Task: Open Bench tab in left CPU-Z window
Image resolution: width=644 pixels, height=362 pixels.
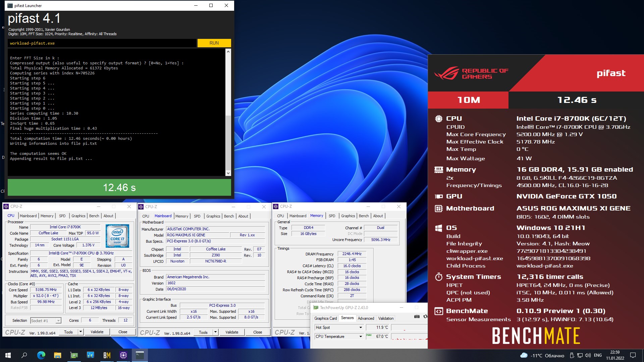Action: (94, 216)
